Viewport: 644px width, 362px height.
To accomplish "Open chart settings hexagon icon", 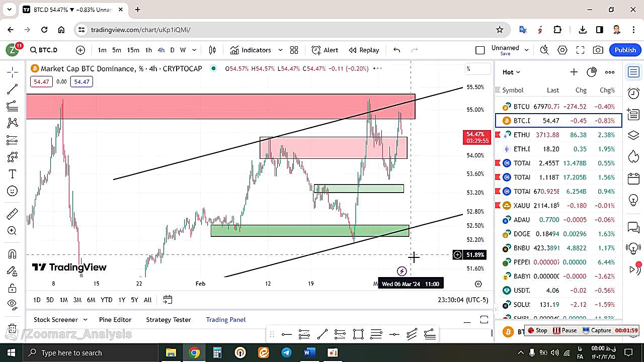I will [562, 50].
